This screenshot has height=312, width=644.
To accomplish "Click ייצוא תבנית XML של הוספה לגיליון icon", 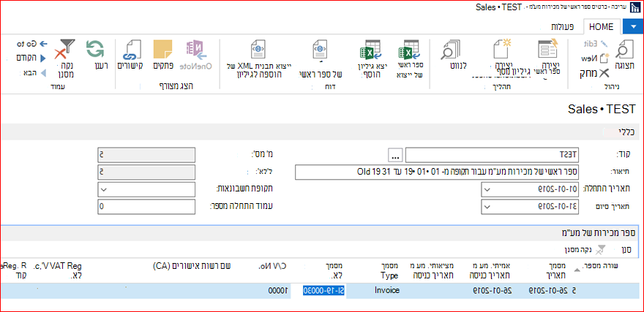I will pos(258,49).
